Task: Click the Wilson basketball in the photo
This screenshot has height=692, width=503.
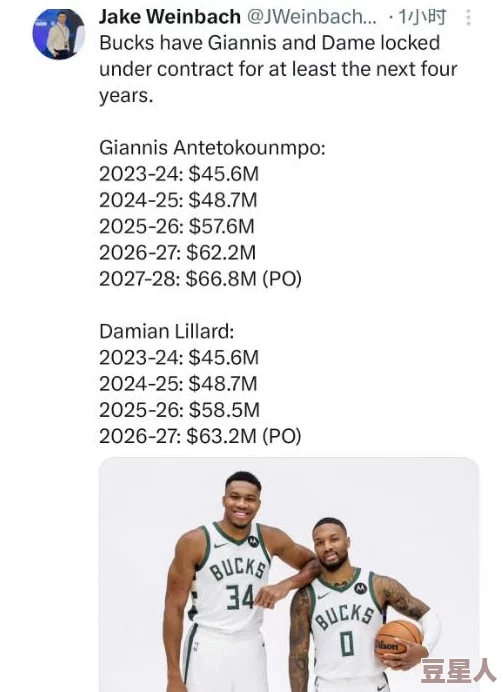Action: tap(398, 642)
